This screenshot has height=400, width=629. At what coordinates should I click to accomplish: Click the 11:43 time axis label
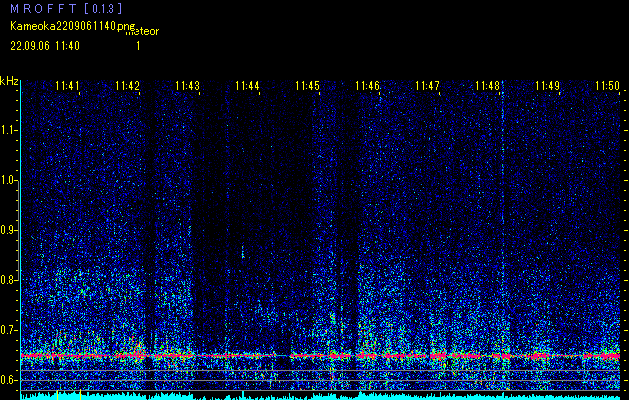(x=187, y=85)
